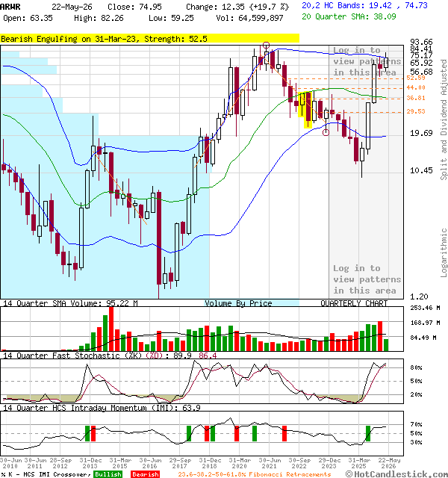Click the yellow highlighted candlestick pattern
This screenshot has width=448, height=478.
305,109
